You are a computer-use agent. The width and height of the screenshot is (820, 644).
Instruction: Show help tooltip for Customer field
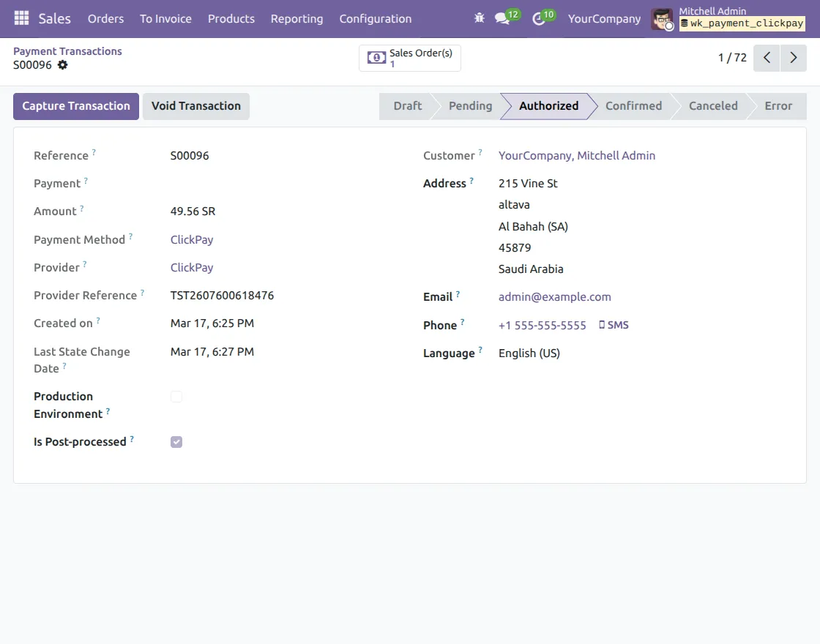pos(480,152)
